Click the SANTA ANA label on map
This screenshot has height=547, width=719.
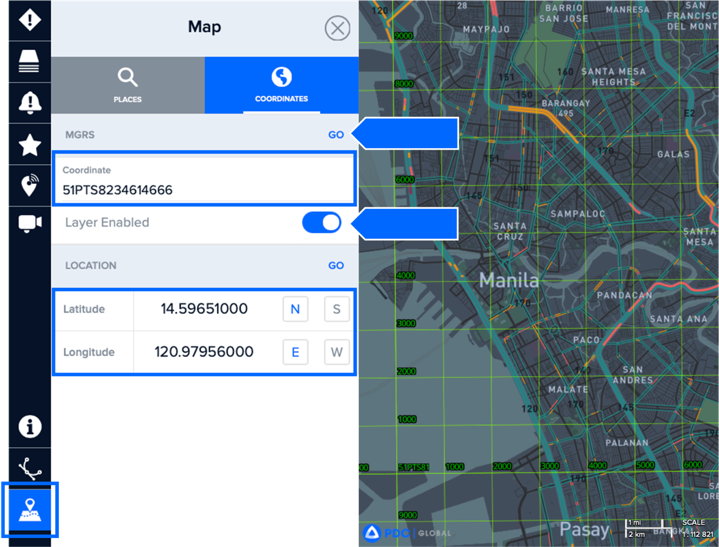pyautogui.click(x=679, y=319)
